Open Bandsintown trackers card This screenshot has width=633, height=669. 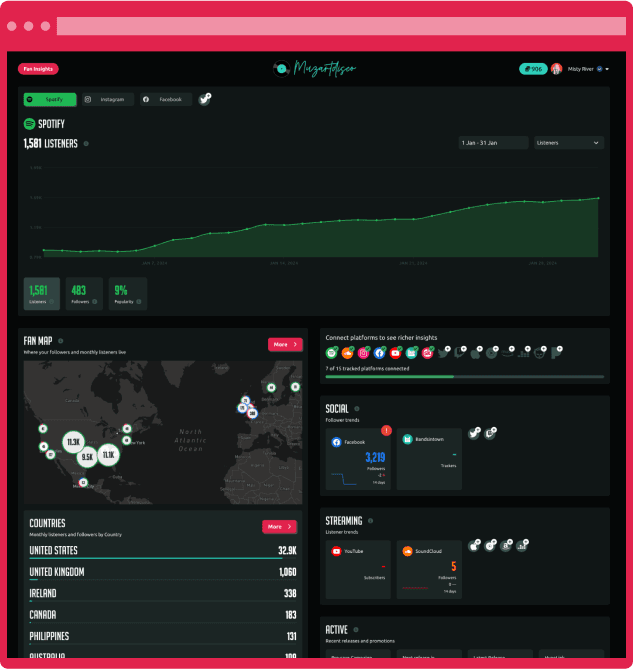[429, 459]
